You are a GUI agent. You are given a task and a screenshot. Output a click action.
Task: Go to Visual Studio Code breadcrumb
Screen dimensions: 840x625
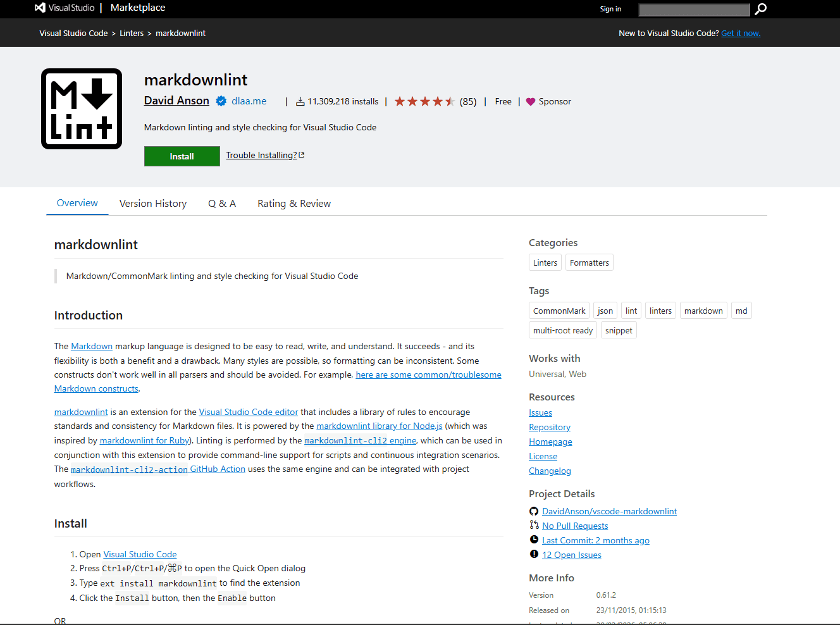click(x=73, y=33)
